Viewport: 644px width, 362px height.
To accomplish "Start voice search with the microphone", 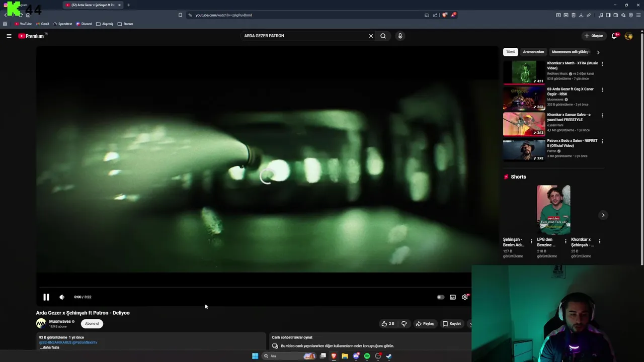I will tap(400, 36).
